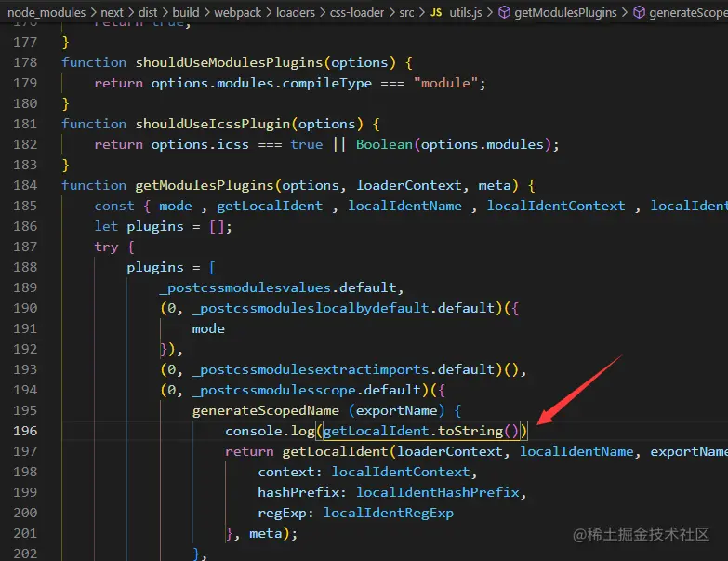
Task: Click compileType on line 179
Action: 327,83
